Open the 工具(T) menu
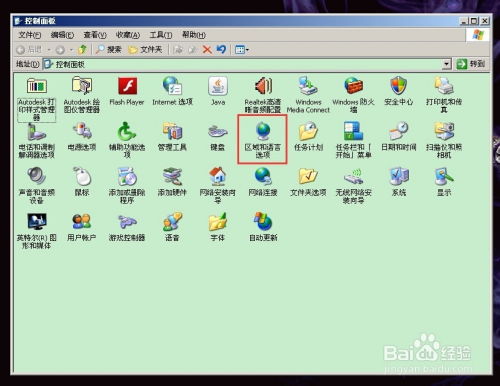 tap(161, 35)
